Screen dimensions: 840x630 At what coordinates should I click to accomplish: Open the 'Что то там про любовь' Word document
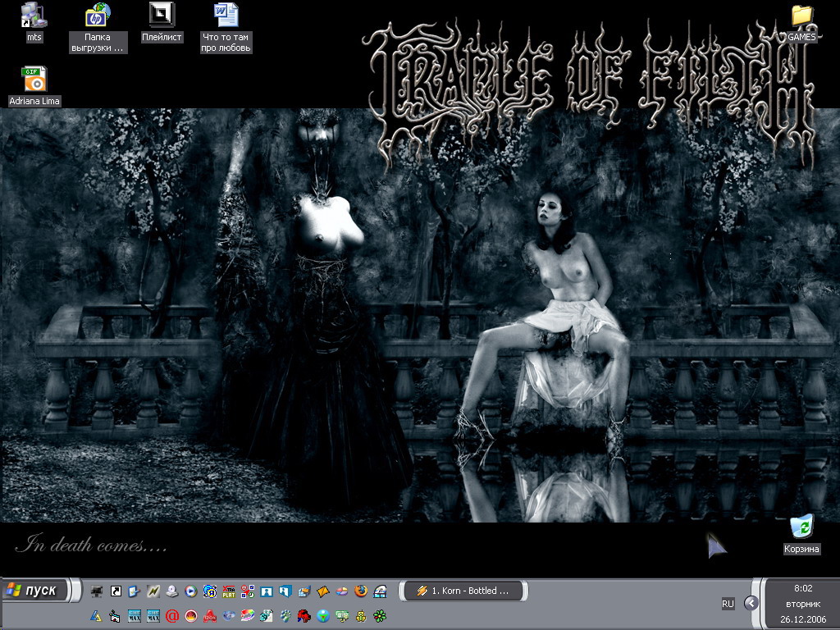pyautogui.click(x=226, y=16)
